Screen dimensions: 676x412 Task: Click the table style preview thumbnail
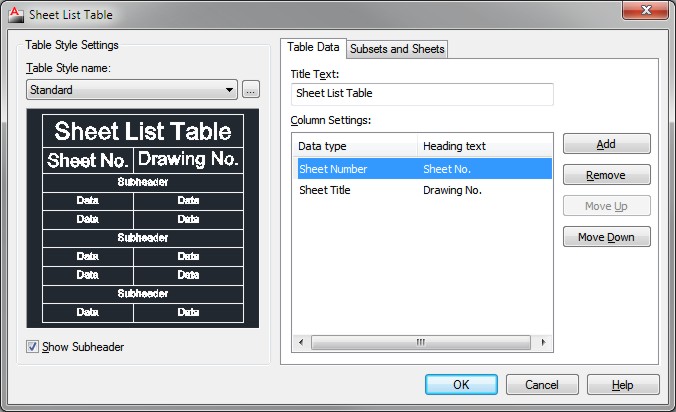143,218
